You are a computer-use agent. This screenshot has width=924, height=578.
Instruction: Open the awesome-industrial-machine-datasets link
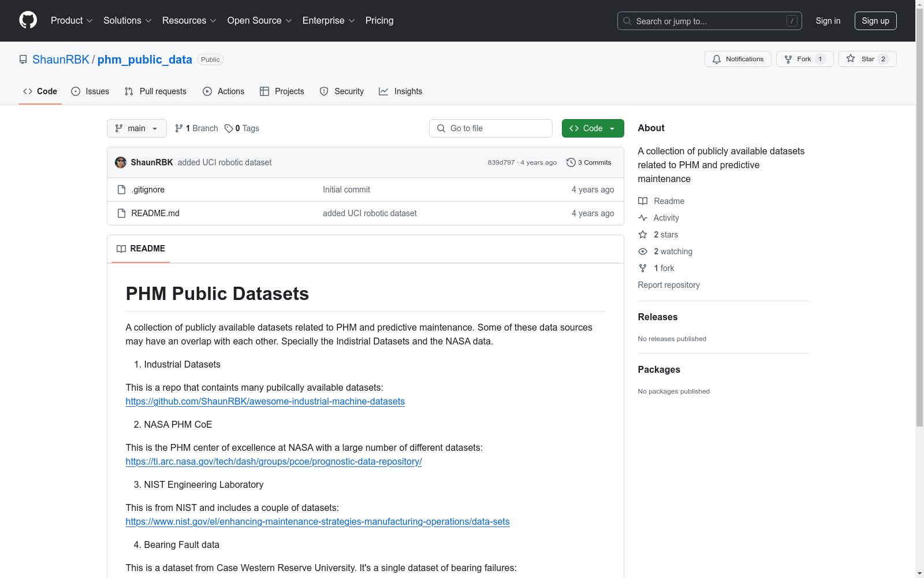click(265, 401)
